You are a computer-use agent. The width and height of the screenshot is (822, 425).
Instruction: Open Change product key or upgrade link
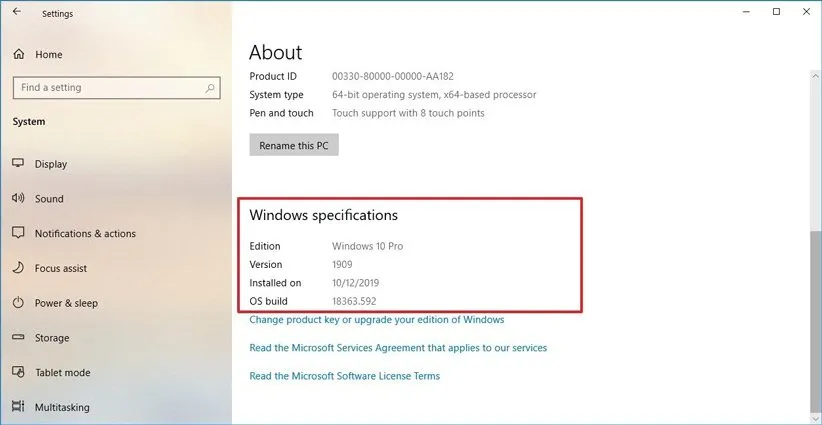click(x=376, y=320)
